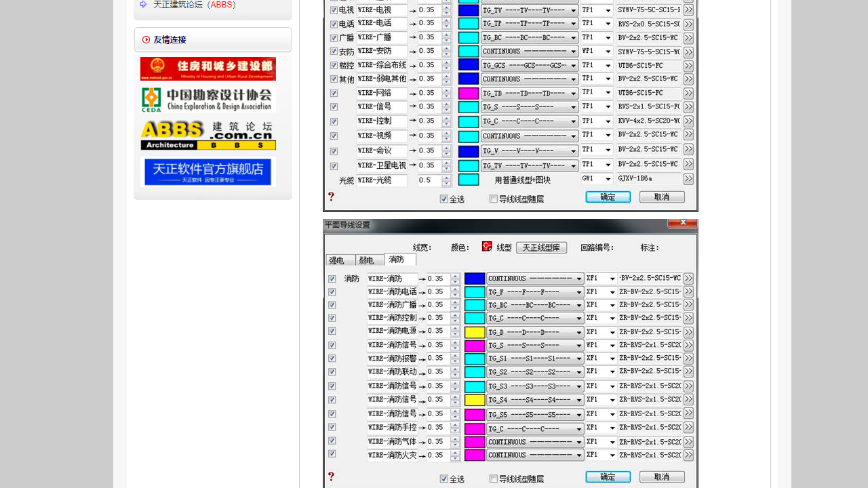
Task: Enable 导线线型随层 option
Action: click(x=494, y=479)
